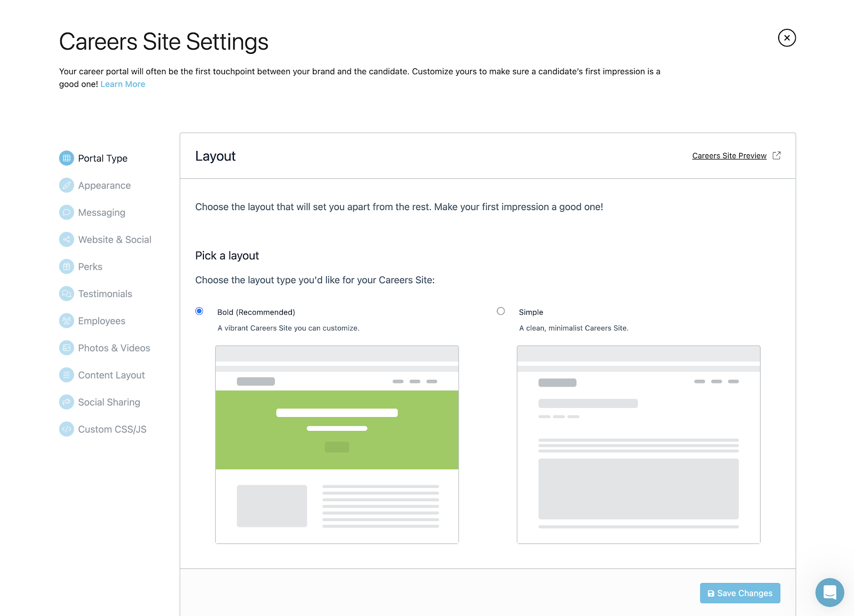Click the 'Careers Site Settings' title

click(163, 42)
